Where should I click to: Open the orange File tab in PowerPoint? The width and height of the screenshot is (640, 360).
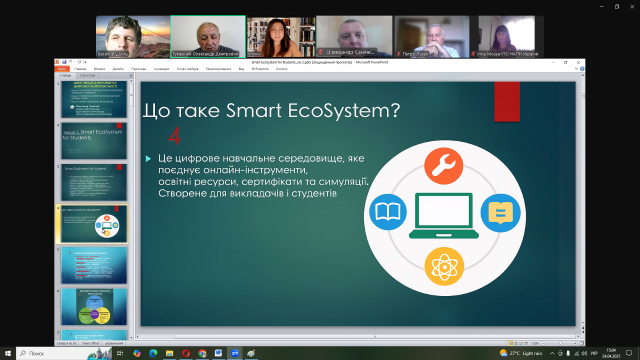62,69
